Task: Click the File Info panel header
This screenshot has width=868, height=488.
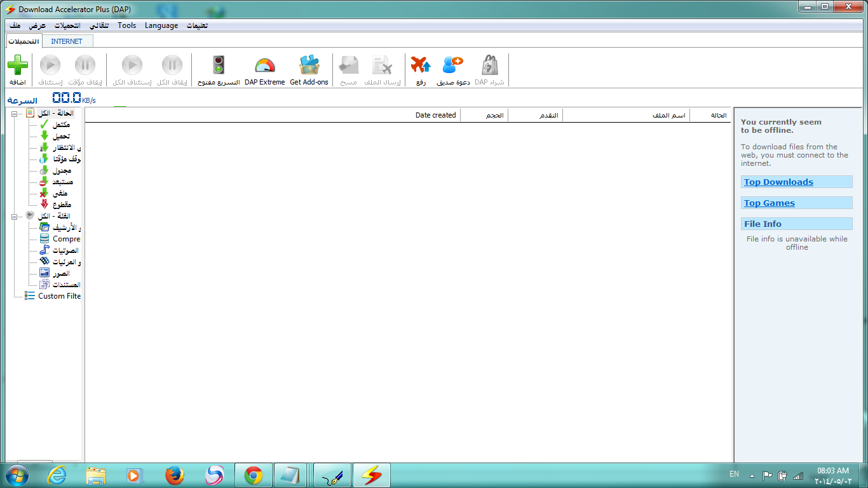Action: coord(797,224)
